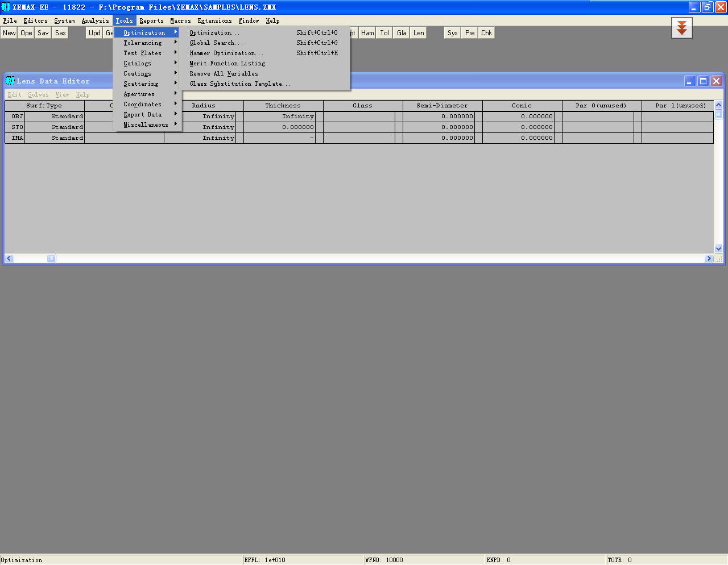Click the Thickness column header
728x565 pixels.
(x=283, y=106)
